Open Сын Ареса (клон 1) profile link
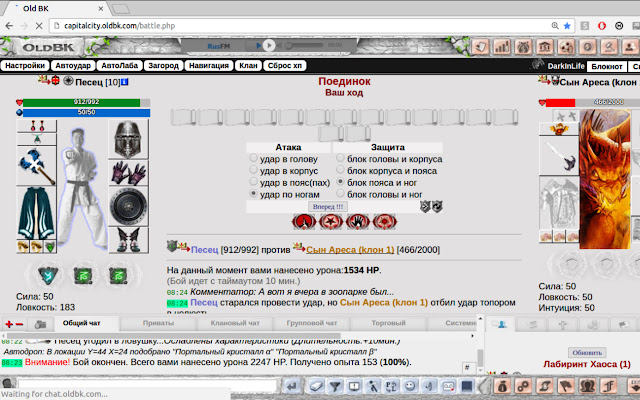The width and height of the screenshot is (640, 400). [x=350, y=249]
